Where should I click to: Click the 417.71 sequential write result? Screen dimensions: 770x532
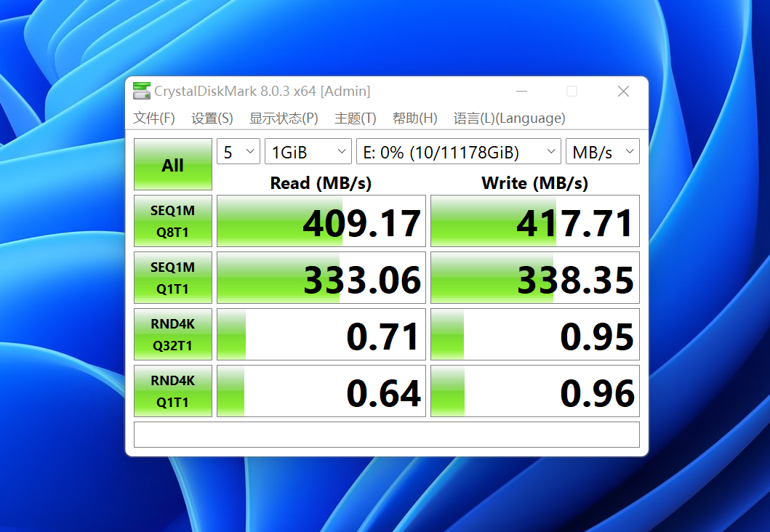534,221
